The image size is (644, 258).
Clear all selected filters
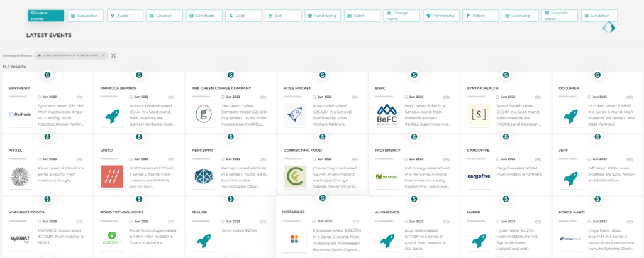114,56
